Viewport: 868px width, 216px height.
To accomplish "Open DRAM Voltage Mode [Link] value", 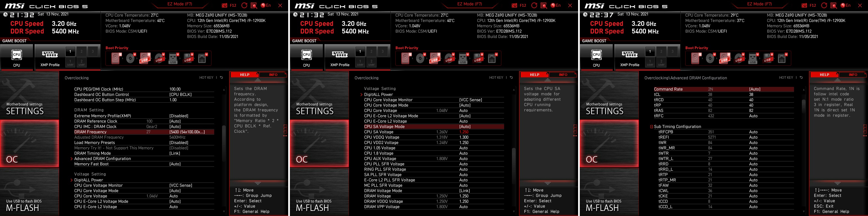I will click(x=465, y=191).
